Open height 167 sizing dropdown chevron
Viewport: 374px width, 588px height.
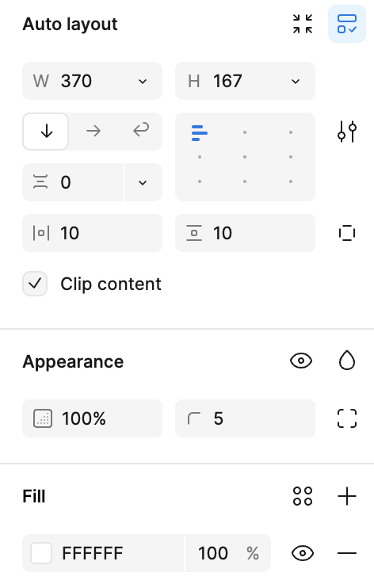point(296,82)
